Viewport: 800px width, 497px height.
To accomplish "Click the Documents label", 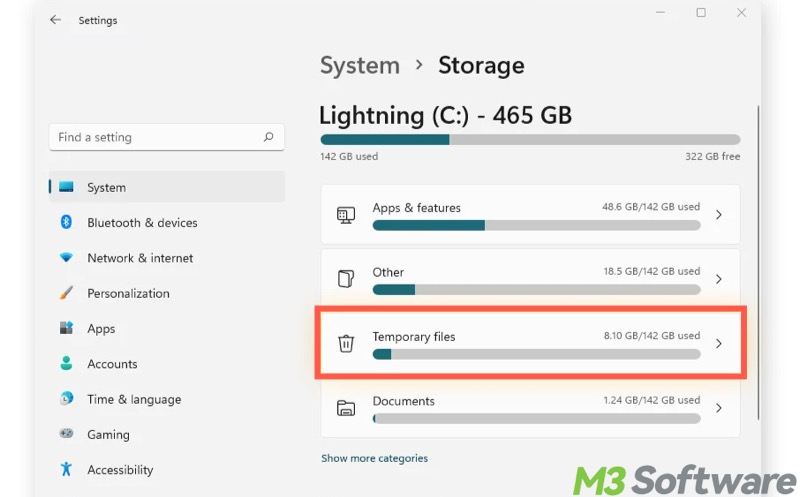I will [404, 401].
